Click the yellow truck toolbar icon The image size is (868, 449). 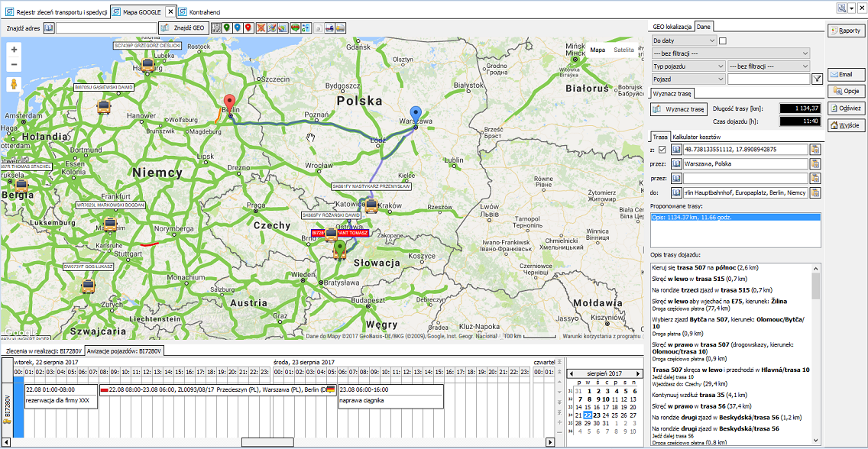click(341, 27)
